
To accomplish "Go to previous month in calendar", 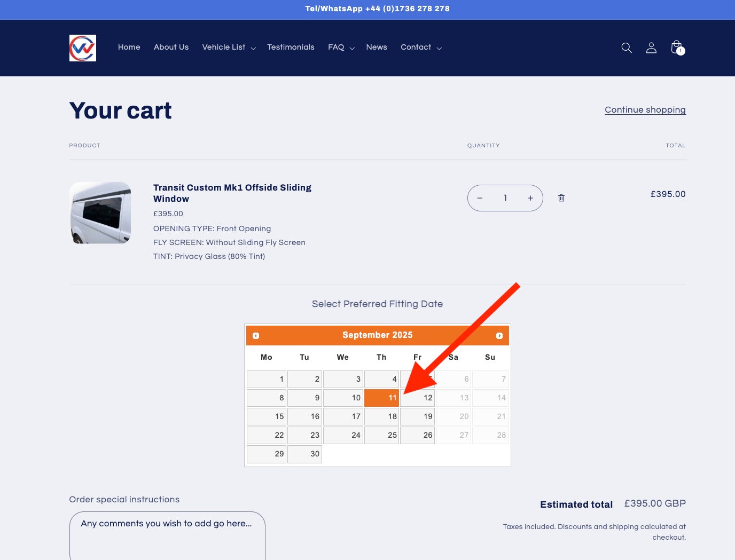I will click(256, 336).
